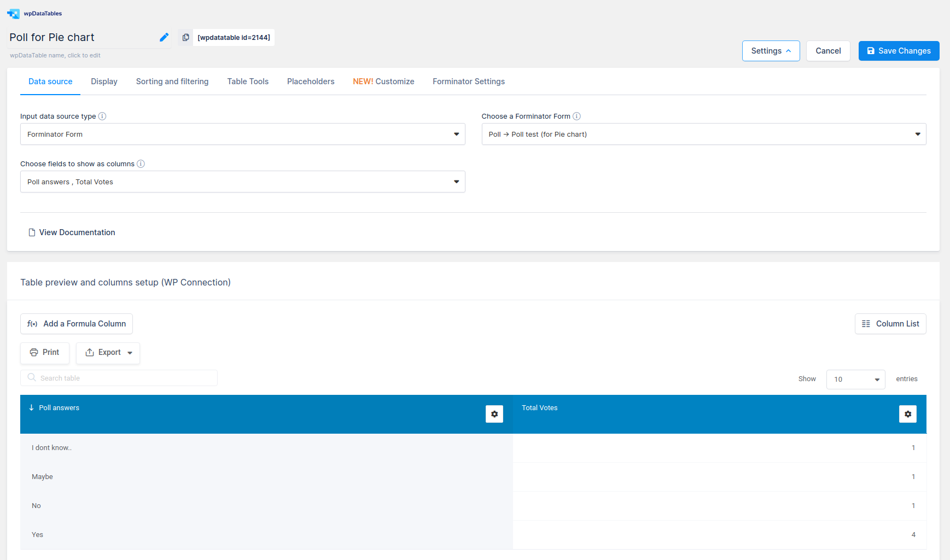Open the fields to show as columns dropdown

[x=243, y=182]
